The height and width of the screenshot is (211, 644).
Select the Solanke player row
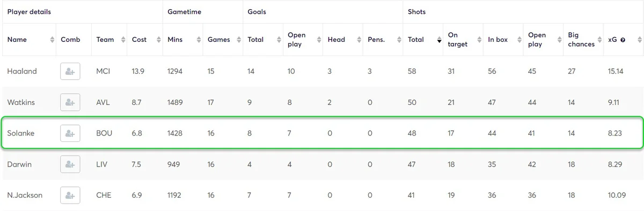click(x=322, y=133)
